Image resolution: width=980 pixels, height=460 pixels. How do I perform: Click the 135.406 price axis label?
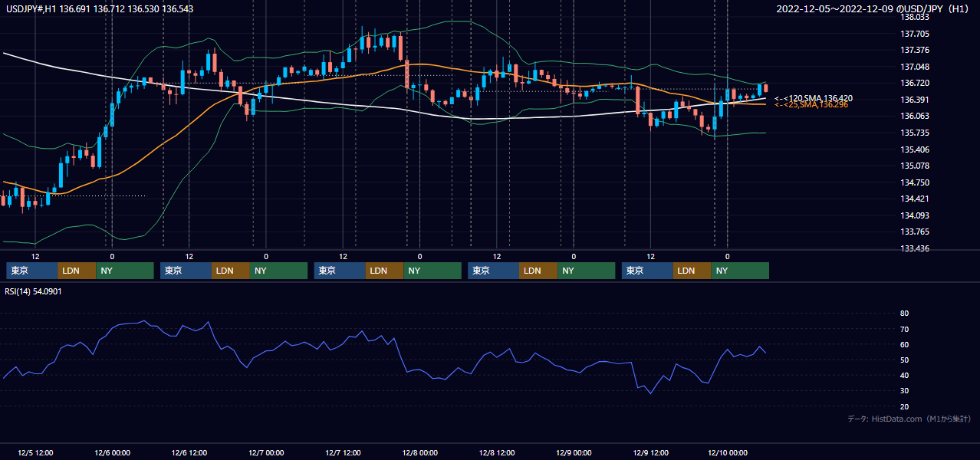pos(914,149)
